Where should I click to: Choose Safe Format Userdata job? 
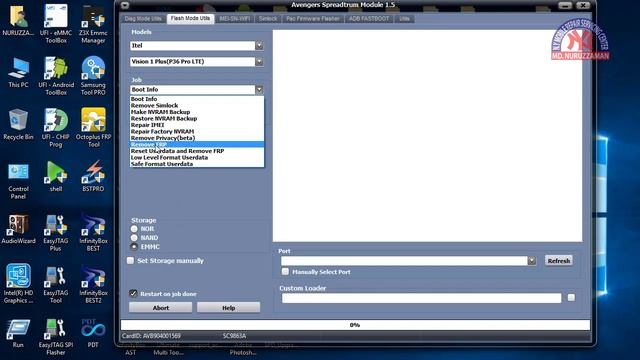pos(197,164)
